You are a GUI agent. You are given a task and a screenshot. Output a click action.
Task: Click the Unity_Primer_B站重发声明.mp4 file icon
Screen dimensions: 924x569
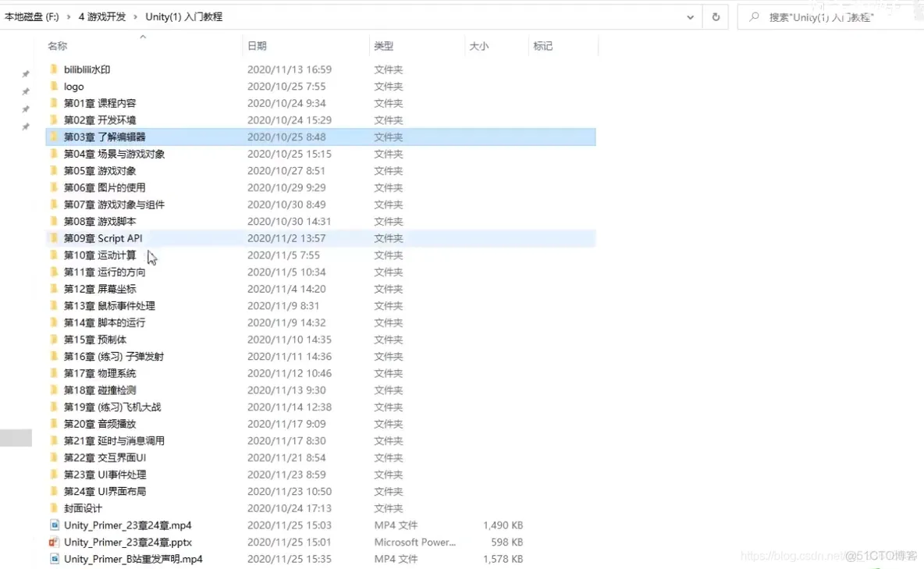coord(54,559)
